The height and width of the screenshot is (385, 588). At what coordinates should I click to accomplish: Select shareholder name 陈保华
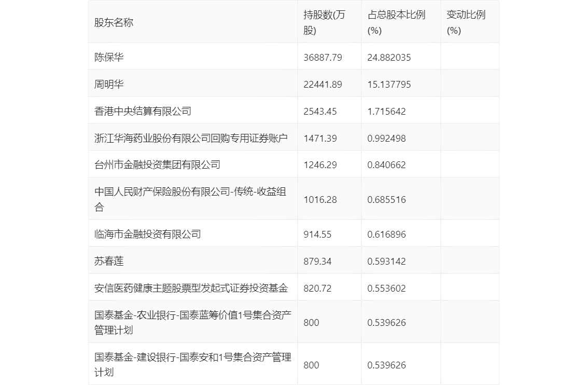(109, 57)
